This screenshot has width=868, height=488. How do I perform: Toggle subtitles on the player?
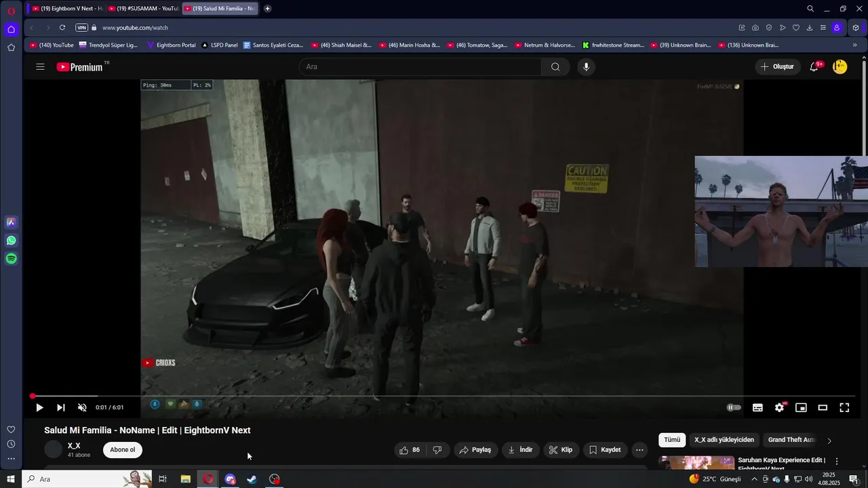(x=757, y=407)
